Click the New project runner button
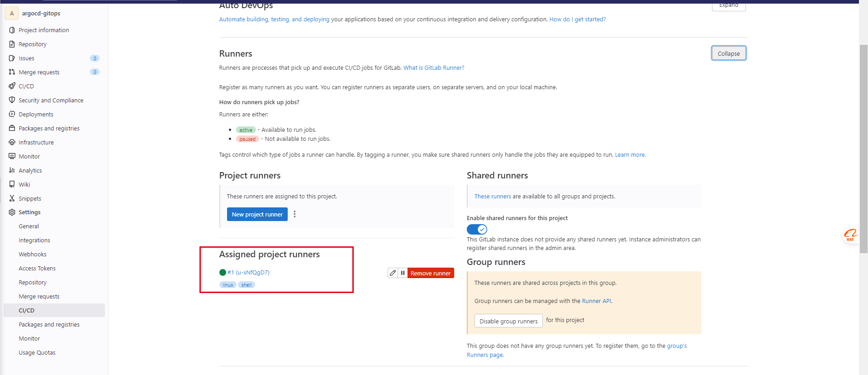 [x=257, y=214]
